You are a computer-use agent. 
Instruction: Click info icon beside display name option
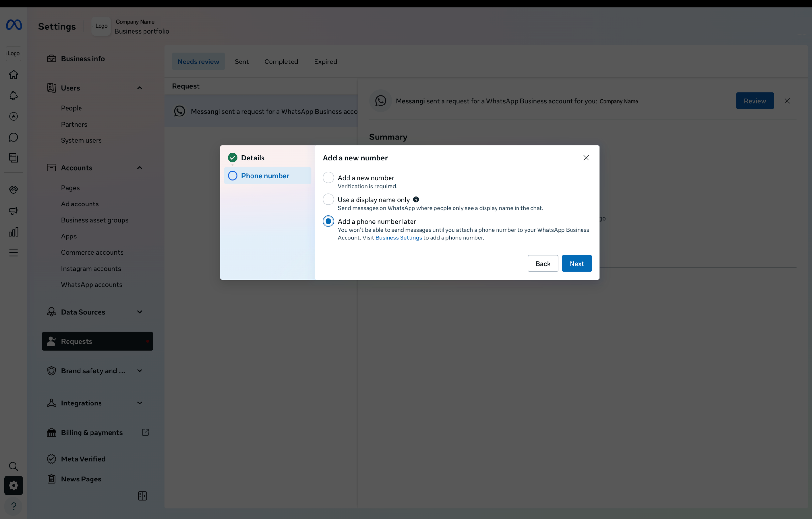[x=416, y=199]
